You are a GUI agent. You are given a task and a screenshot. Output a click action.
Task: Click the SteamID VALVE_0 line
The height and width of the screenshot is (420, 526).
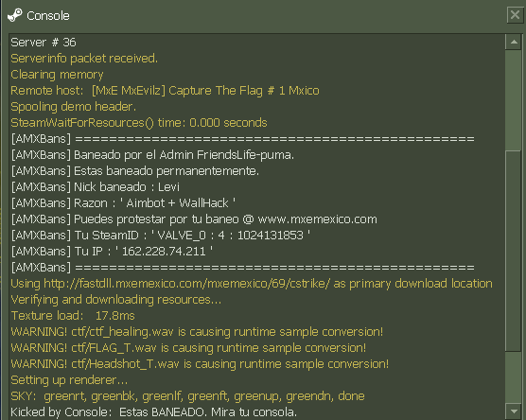click(x=161, y=236)
